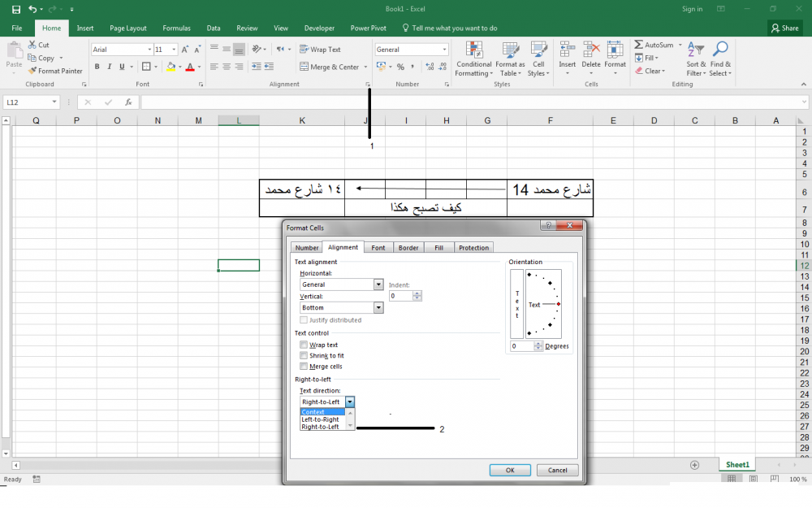Viewport: 812px width, 508px height.
Task: Open the Horizontal alignment dropdown
Action: [x=378, y=284]
